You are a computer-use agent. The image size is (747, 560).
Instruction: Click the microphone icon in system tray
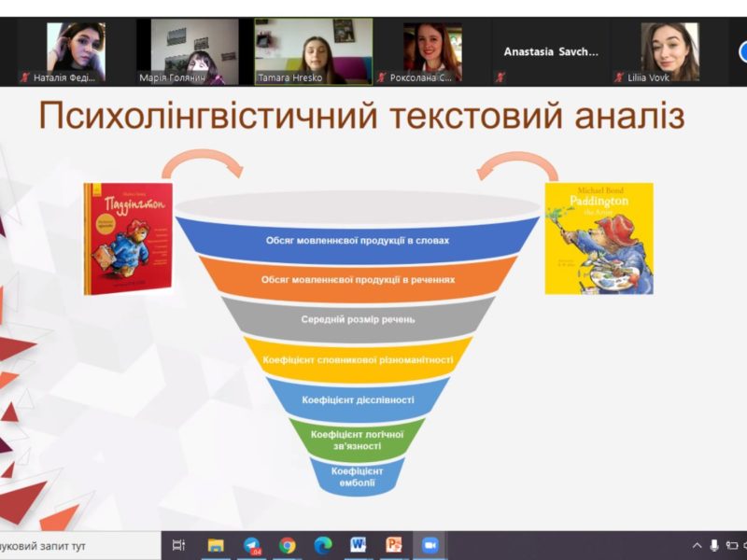(x=714, y=545)
